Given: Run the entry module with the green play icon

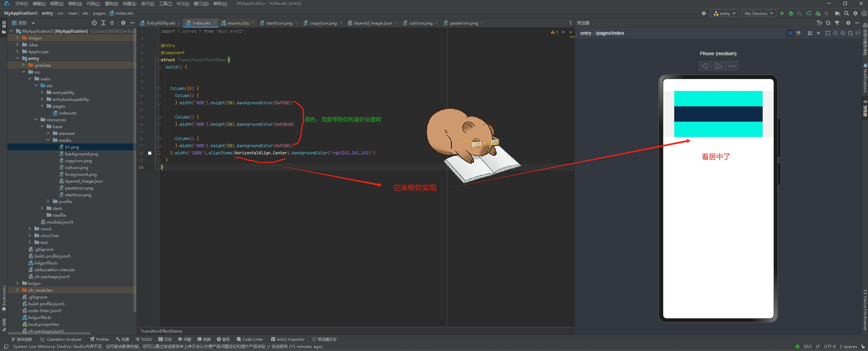Looking at the screenshot, I should click(x=782, y=13).
